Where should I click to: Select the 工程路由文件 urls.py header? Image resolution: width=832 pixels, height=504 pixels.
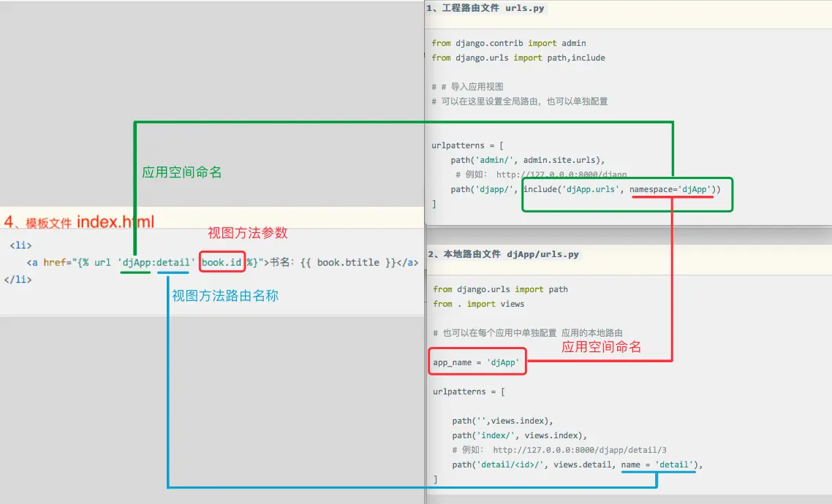(x=486, y=9)
